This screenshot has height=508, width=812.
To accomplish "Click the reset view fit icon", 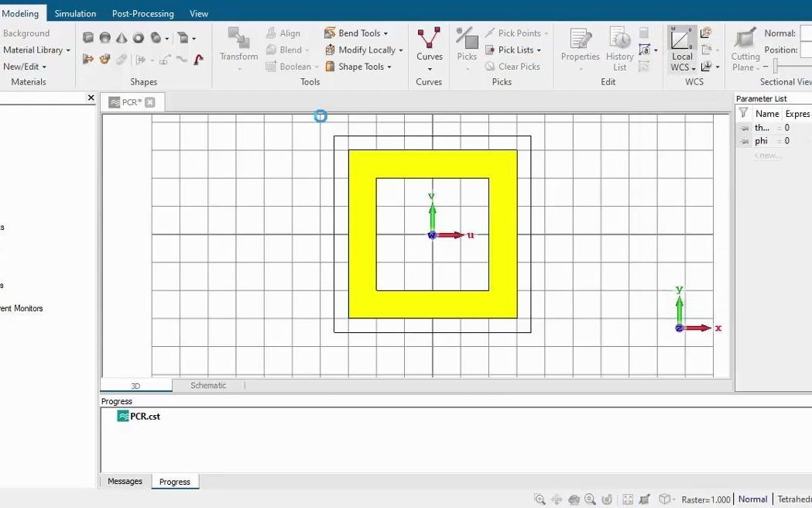I will coord(628,499).
